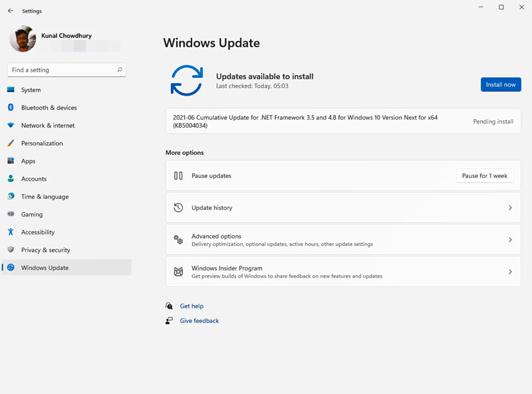The image size is (532, 394).
Task: Maximize the Settings window
Action: click(x=501, y=7)
